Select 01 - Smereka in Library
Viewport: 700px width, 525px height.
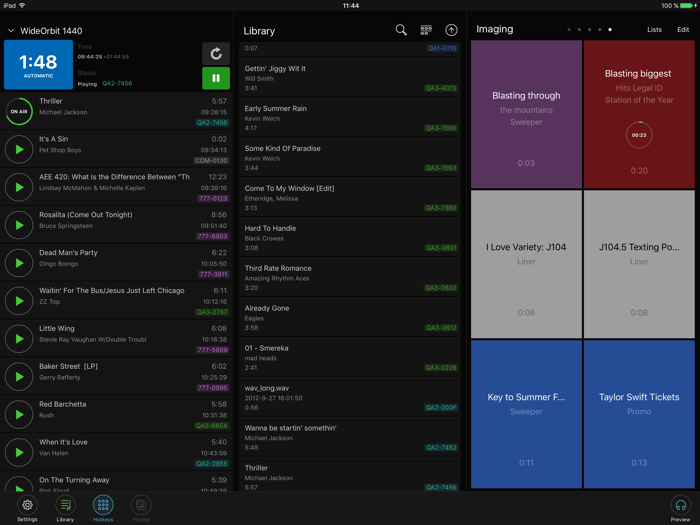[350, 357]
